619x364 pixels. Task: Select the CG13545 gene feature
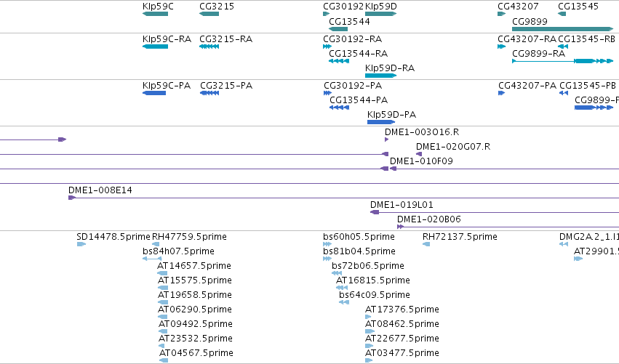coord(562,14)
